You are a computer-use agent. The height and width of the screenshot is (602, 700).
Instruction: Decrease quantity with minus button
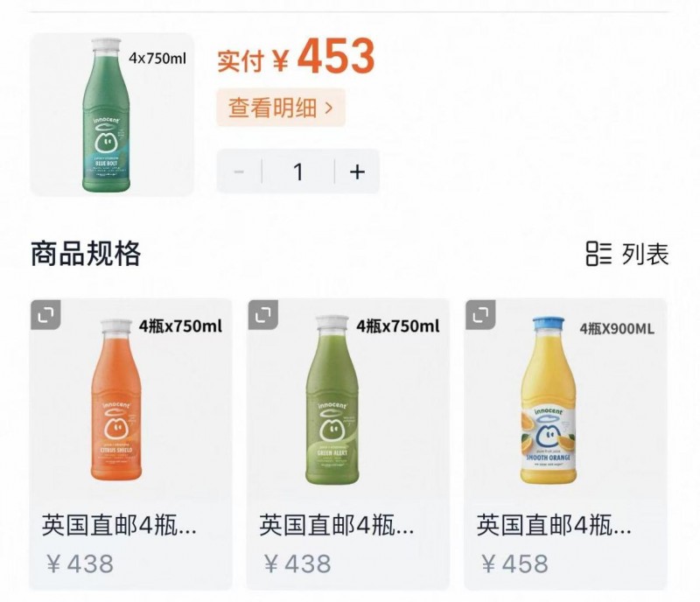coord(239,171)
